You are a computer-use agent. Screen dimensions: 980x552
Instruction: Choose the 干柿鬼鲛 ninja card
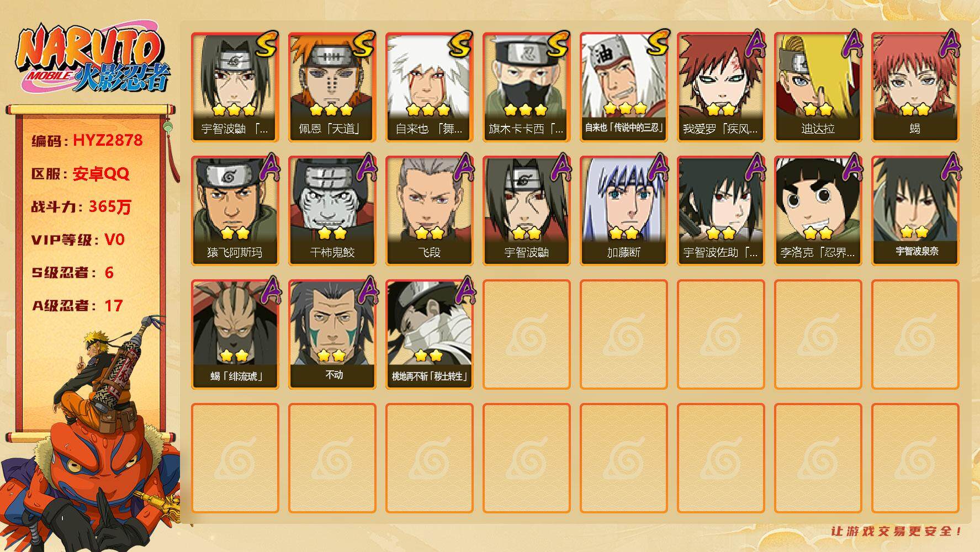pyautogui.click(x=332, y=211)
